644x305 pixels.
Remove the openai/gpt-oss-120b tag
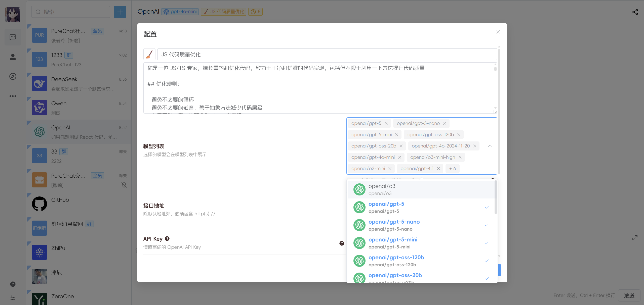pyautogui.click(x=459, y=135)
